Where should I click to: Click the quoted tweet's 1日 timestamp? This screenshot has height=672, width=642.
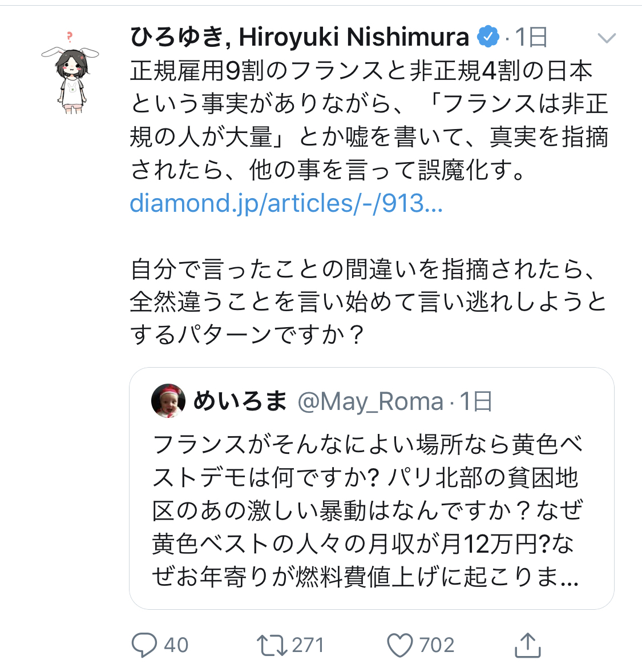point(476,402)
